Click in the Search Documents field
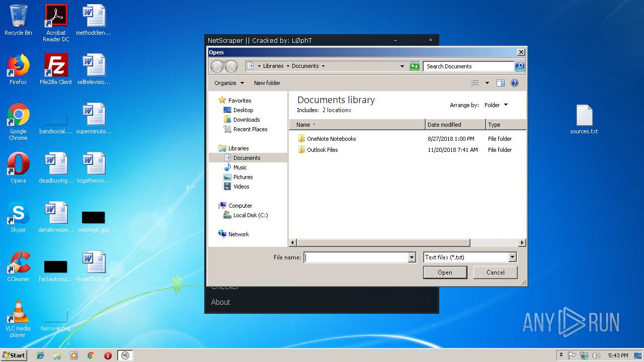644x362 pixels. point(468,66)
